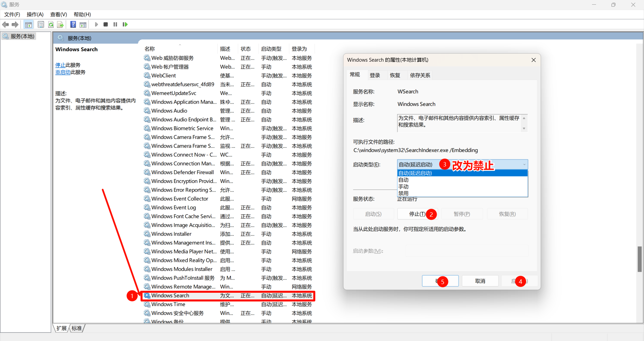Image resolution: width=644 pixels, height=341 pixels.
Task: Toggle the console tree panel icon
Action: pos(29,24)
